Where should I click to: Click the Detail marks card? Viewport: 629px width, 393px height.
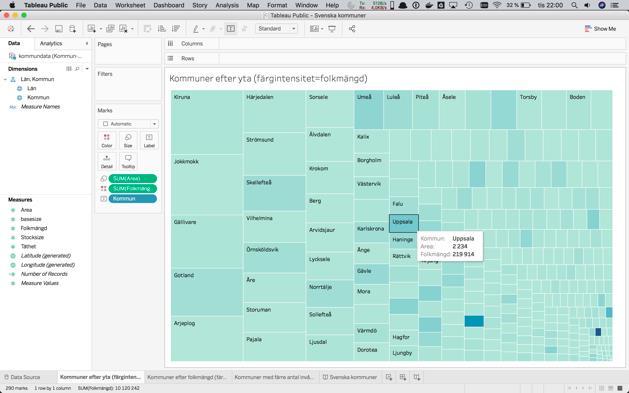tap(107, 161)
